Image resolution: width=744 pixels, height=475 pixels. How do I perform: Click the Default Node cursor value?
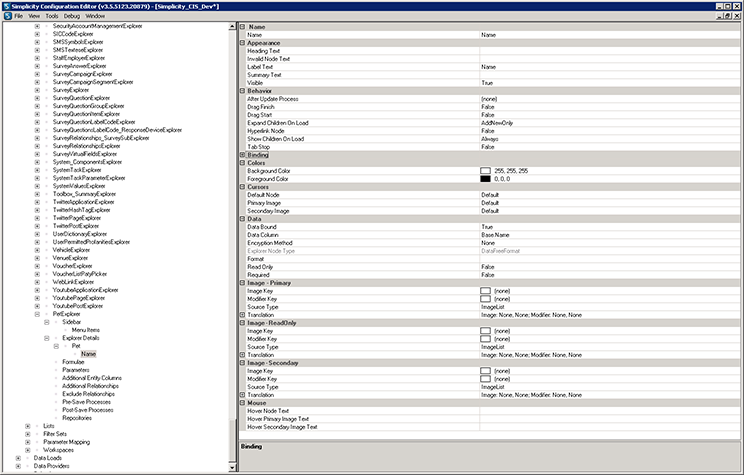pos(610,195)
